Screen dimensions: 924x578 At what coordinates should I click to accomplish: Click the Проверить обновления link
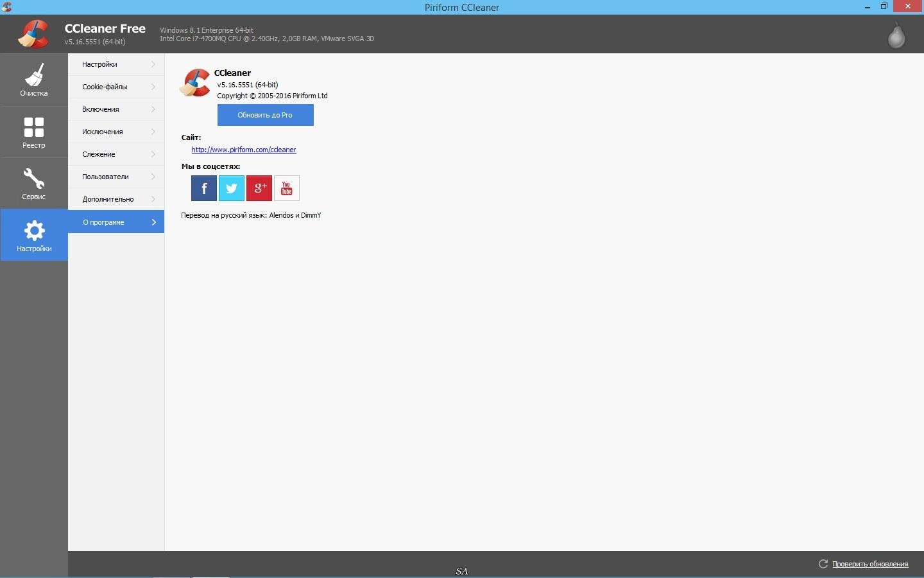(870, 564)
